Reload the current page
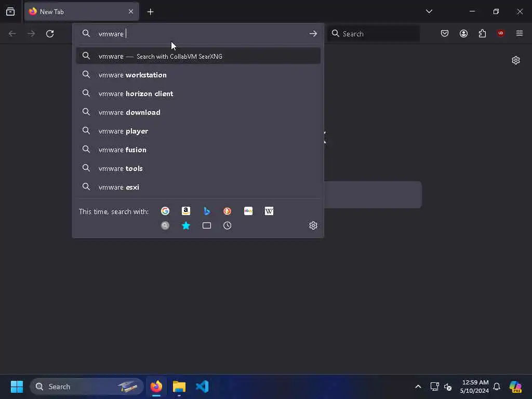This screenshot has height=399, width=532. (50, 34)
